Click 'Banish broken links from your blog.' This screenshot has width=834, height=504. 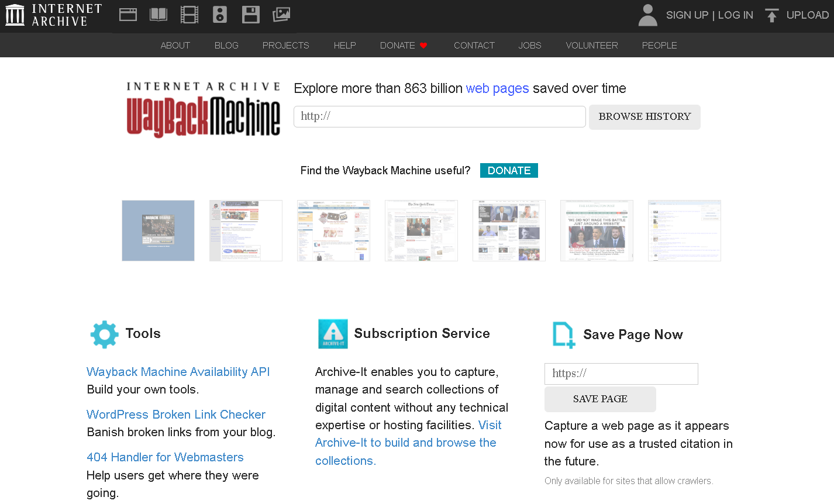[x=181, y=432]
